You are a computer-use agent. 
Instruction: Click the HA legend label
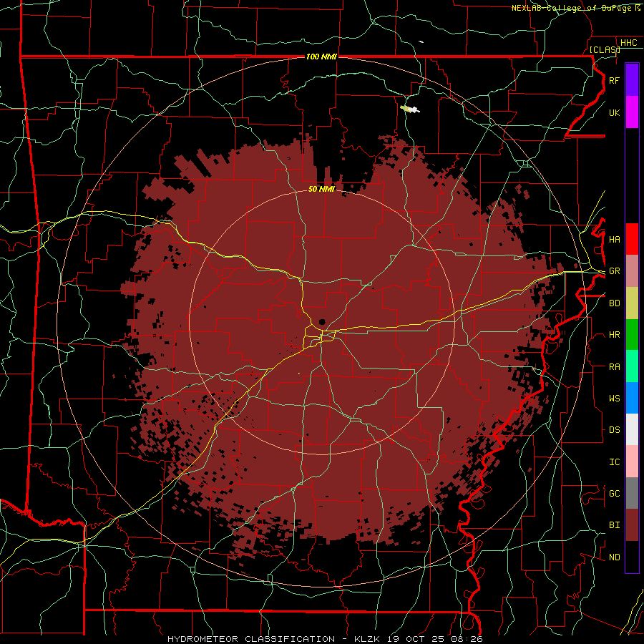(614, 239)
